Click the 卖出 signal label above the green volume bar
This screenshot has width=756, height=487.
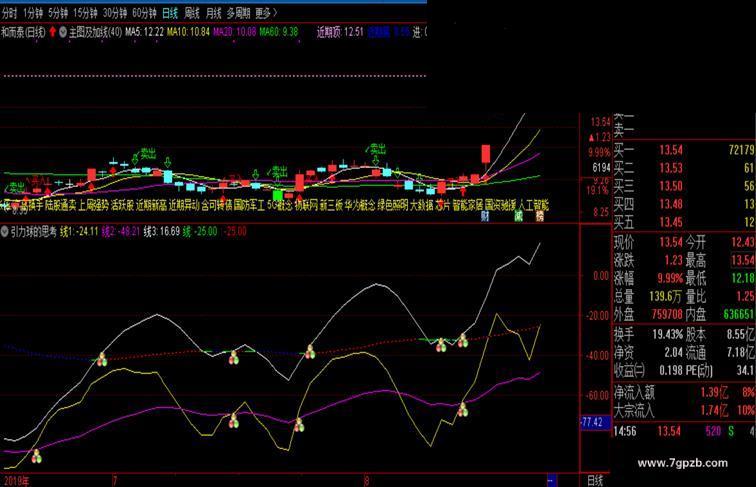coord(279,171)
